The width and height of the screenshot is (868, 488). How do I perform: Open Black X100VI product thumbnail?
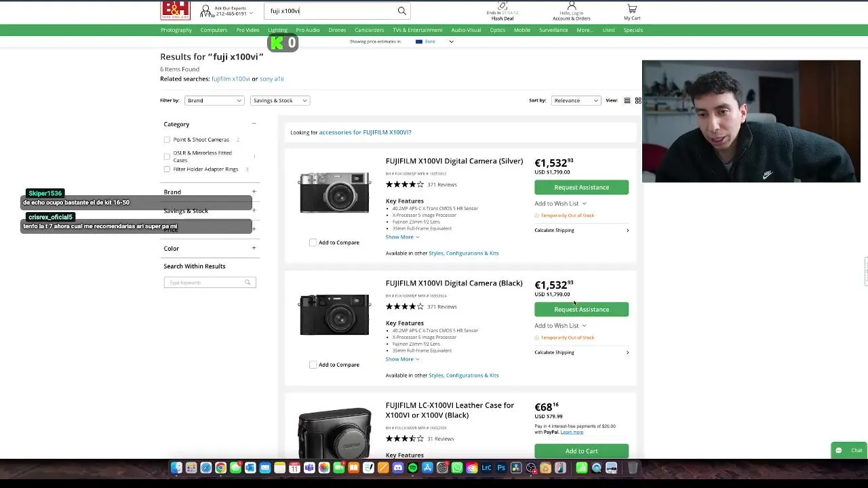pos(334,314)
